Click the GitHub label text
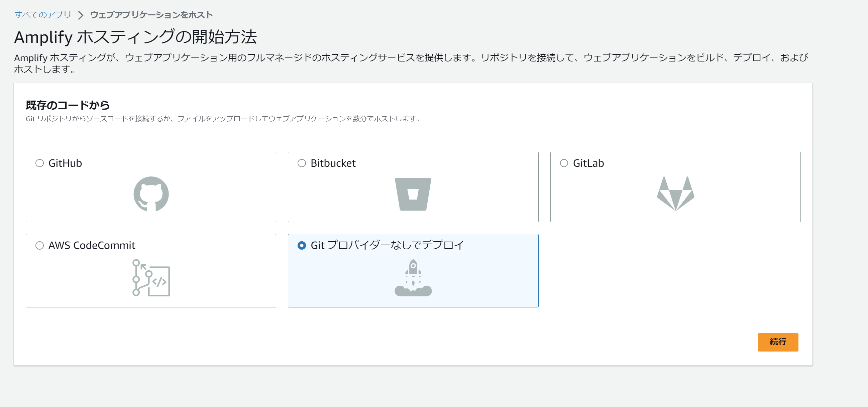 pyautogui.click(x=65, y=163)
